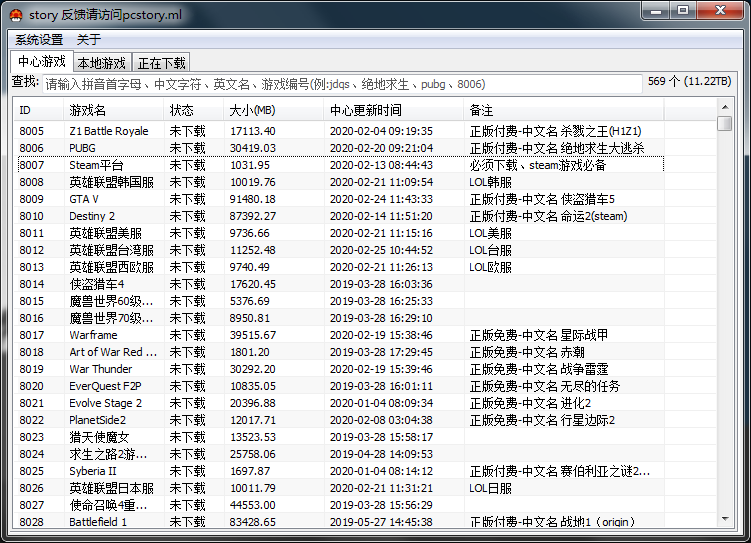This screenshot has width=751, height=543.
Task: Sort by the 大小(MB) column header
Action: [273, 111]
